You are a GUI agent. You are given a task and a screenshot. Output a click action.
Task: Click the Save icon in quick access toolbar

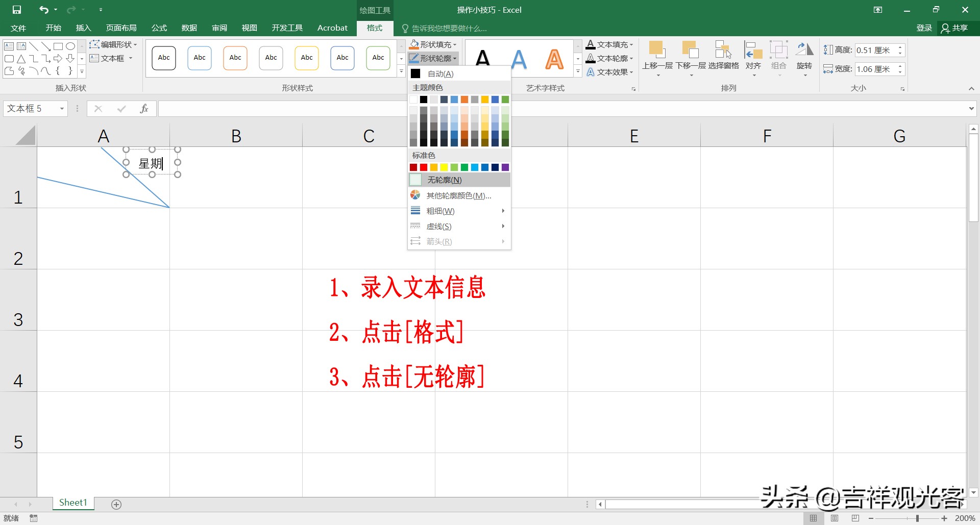[x=17, y=9]
